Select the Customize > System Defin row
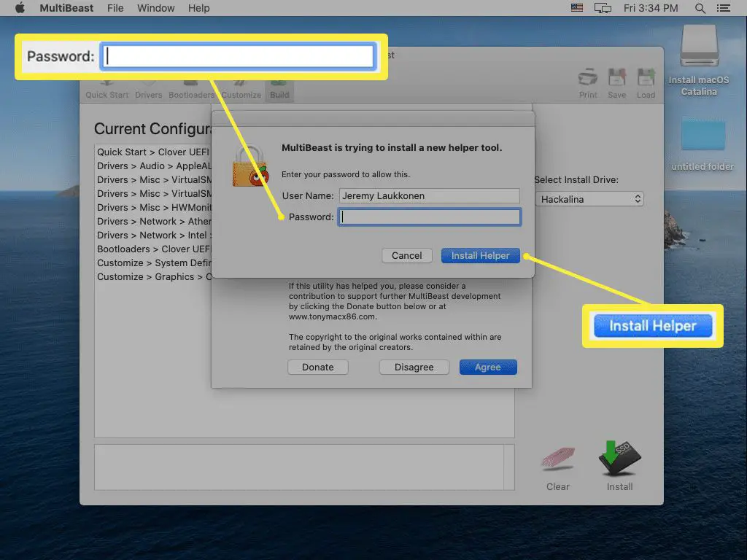This screenshot has width=747, height=560. point(153,262)
